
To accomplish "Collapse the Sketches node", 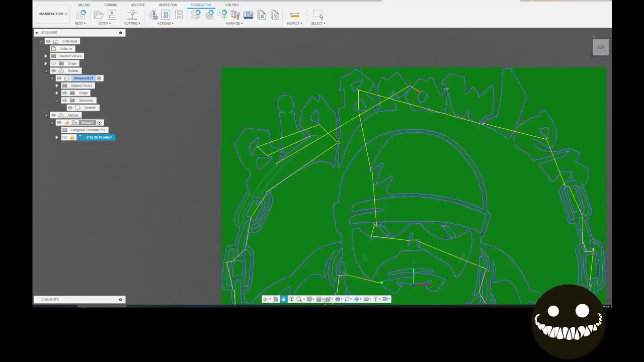I will click(57, 101).
